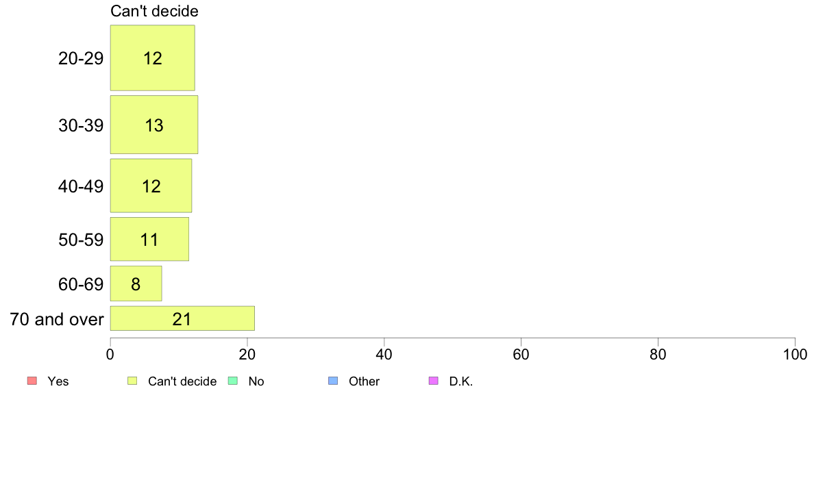This screenshot has height=504, width=814.
Task: Click the red Yes legend swatch
Action: click(32, 381)
